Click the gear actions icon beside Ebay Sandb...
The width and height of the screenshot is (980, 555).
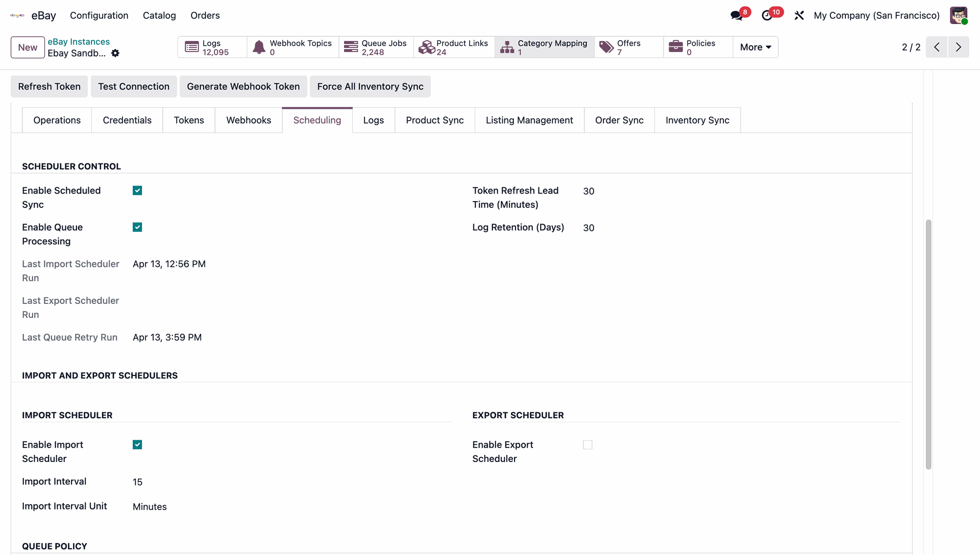(x=115, y=53)
